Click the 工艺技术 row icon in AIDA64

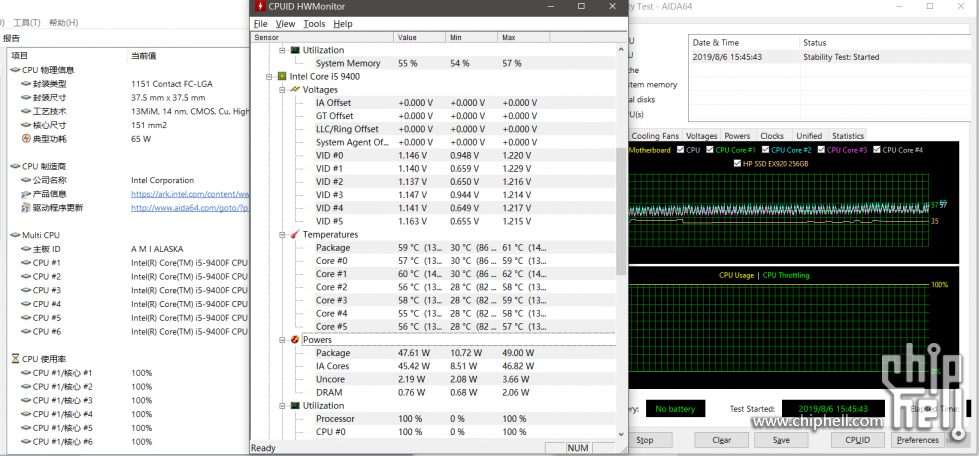[26, 111]
